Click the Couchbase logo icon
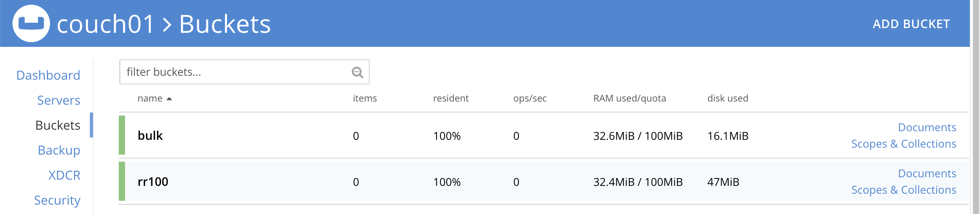 (x=31, y=23)
